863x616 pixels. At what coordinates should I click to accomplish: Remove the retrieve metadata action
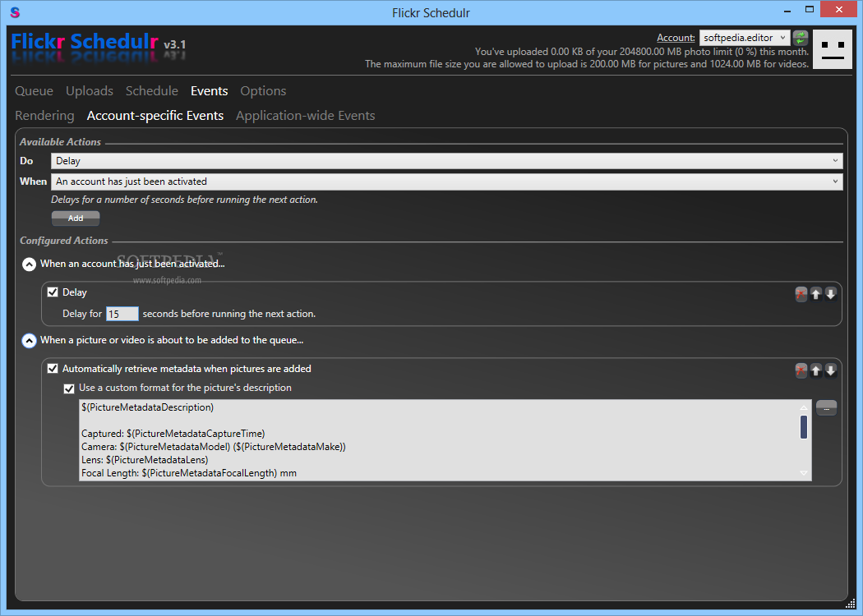pos(801,370)
